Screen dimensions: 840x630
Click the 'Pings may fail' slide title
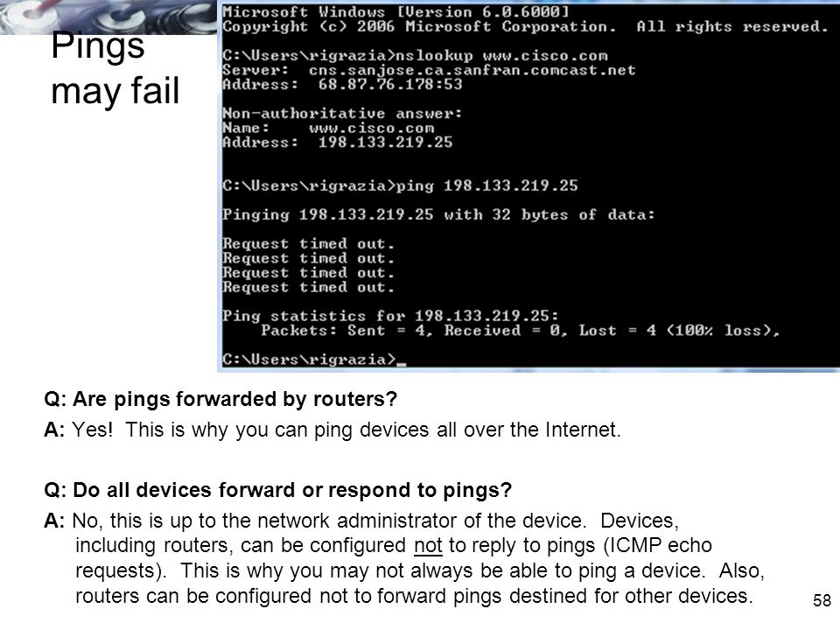tap(115, 68)
